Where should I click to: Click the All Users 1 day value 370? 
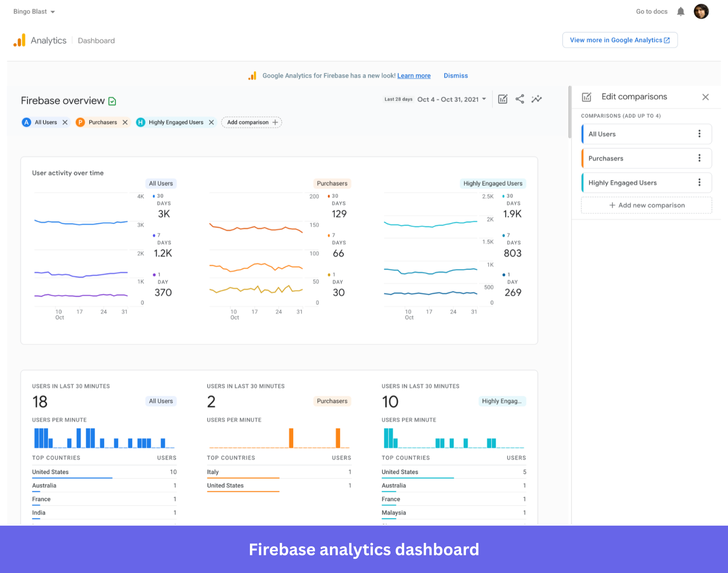click(163, 293)
